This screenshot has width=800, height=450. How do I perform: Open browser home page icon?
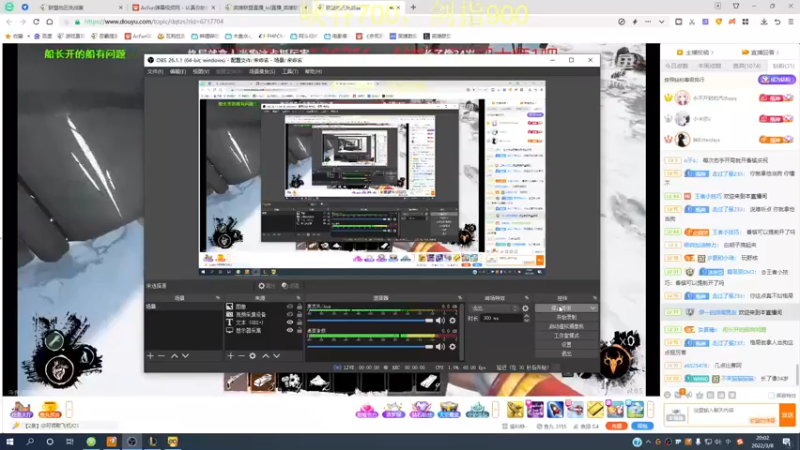coord(49,22)
